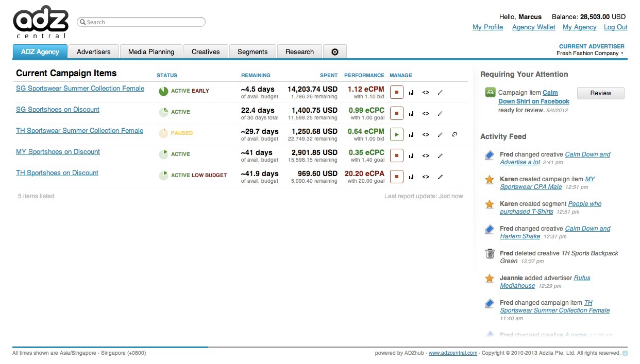Stop the SG Sportswear Summer Collection Female campaign

396,93
